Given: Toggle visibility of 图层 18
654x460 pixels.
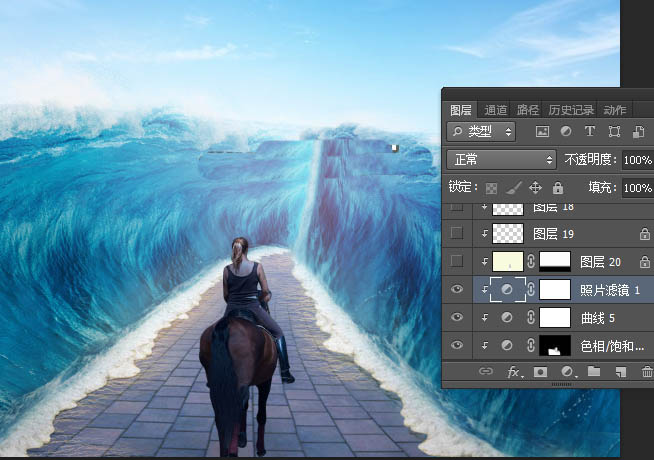Looking at the screenshot, I should point(457,207).
